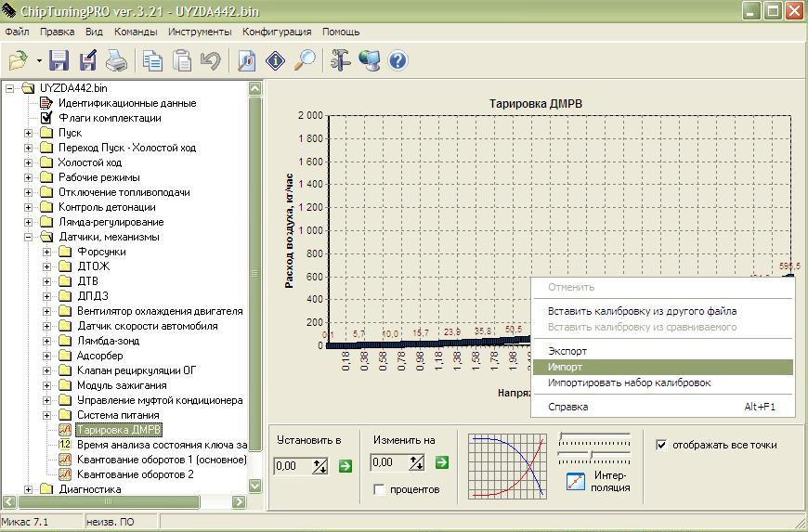Click the undo arrow toolbar icon
Image resolution: width=808 pixels, height=532 pixels.
pos(211,61)
